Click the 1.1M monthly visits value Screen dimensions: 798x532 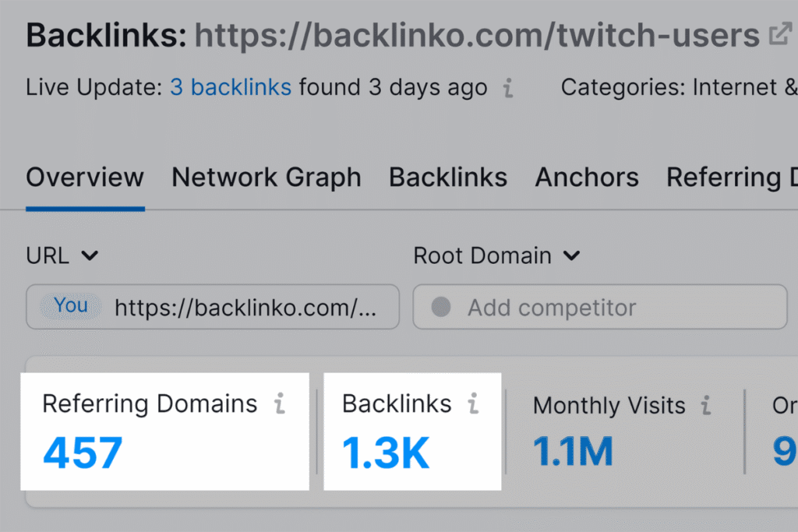[573, 453]
